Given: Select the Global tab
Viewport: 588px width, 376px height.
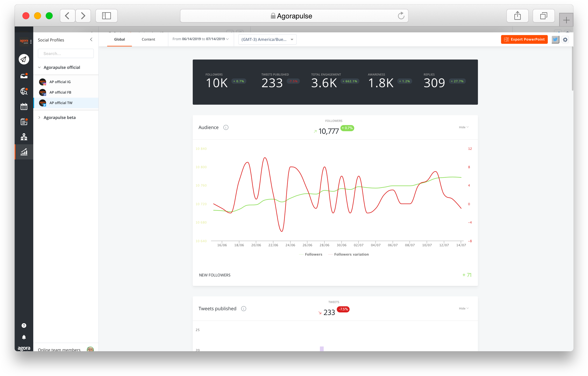Looking at the screenshot, I should coord(119,39).
